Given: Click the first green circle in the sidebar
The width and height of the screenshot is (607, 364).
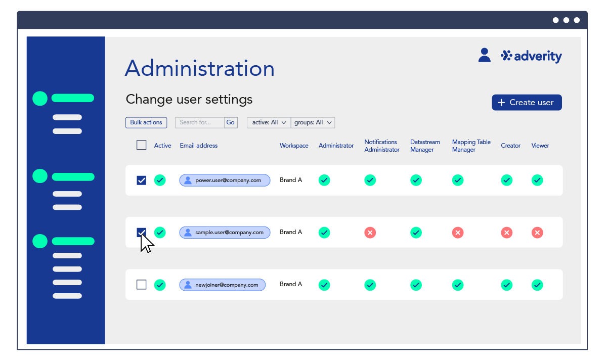Looking at the screenshot, I should click(x=39, y=98).
